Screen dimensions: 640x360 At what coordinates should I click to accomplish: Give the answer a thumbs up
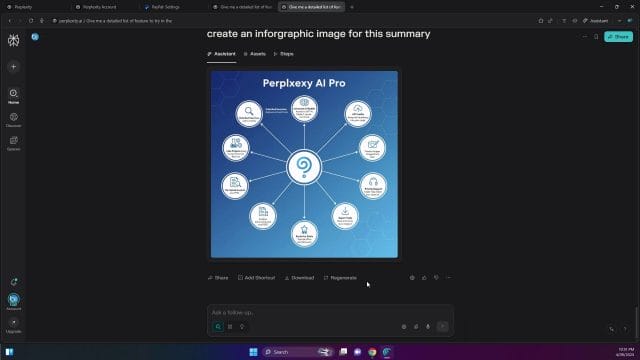(x=424, y=278)
